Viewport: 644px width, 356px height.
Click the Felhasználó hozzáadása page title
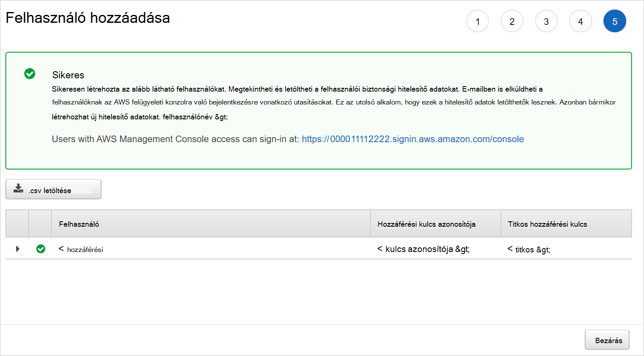[88, 18]
